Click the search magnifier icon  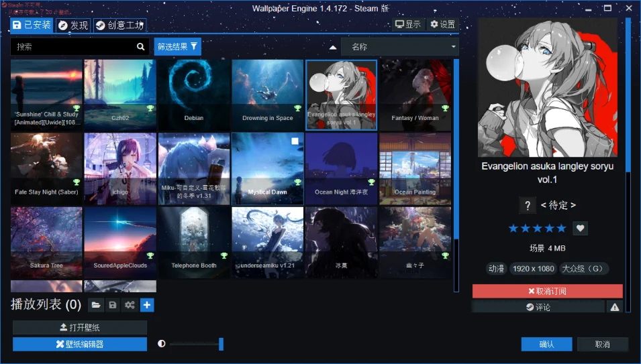pos(141,46)
